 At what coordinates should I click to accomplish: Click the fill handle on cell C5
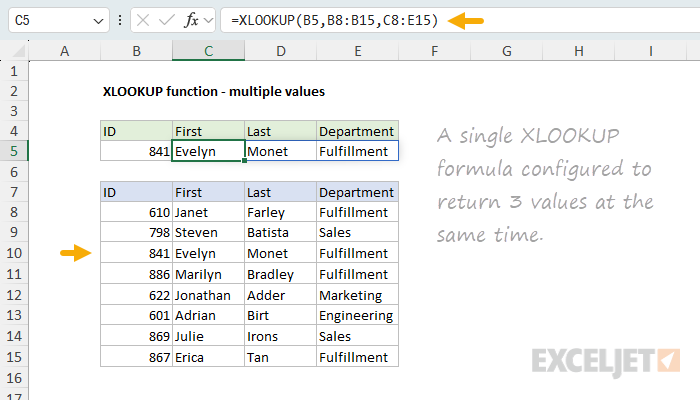[x=245, y=161]
